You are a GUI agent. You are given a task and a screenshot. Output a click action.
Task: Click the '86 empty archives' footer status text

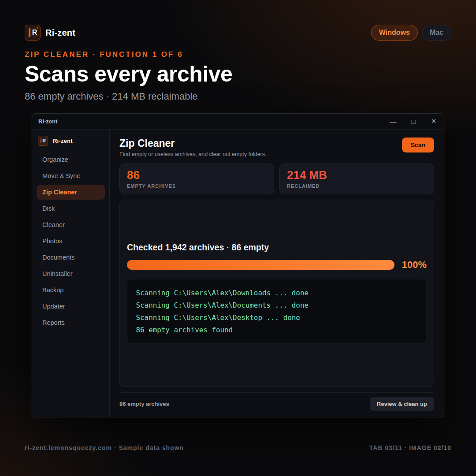144,404
